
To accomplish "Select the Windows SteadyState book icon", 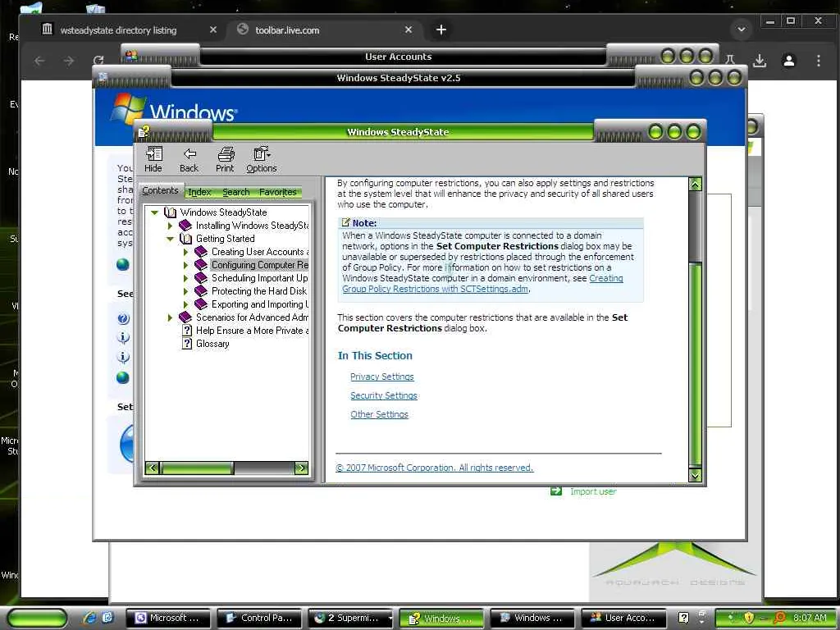I will [x=170, y=212].
